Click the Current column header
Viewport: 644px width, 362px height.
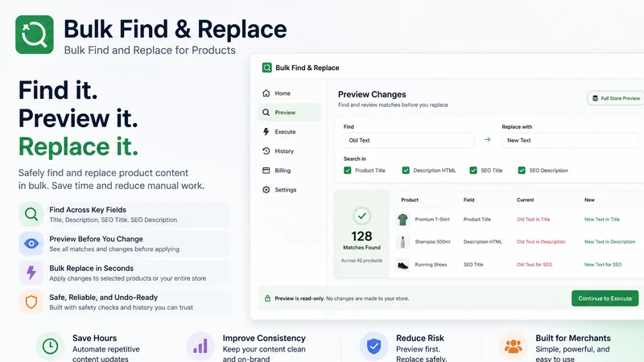[525, 200]
